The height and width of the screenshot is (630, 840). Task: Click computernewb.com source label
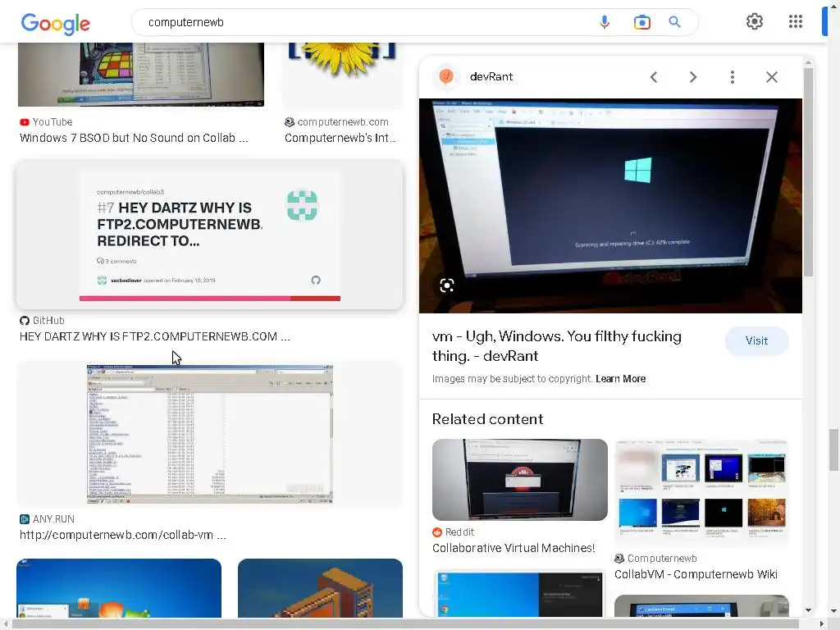[343, 122]
